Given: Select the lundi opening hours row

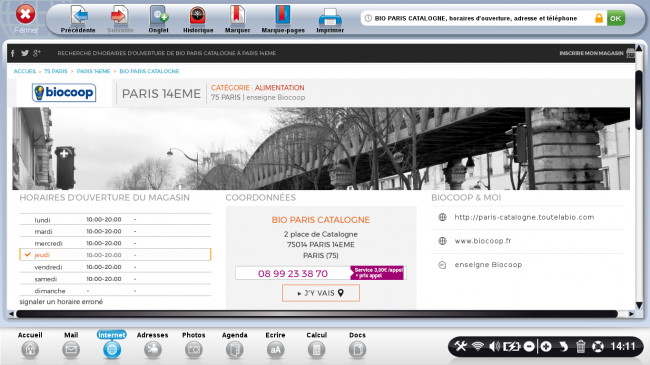Looking at the screenshot, I should coord(115,219).
